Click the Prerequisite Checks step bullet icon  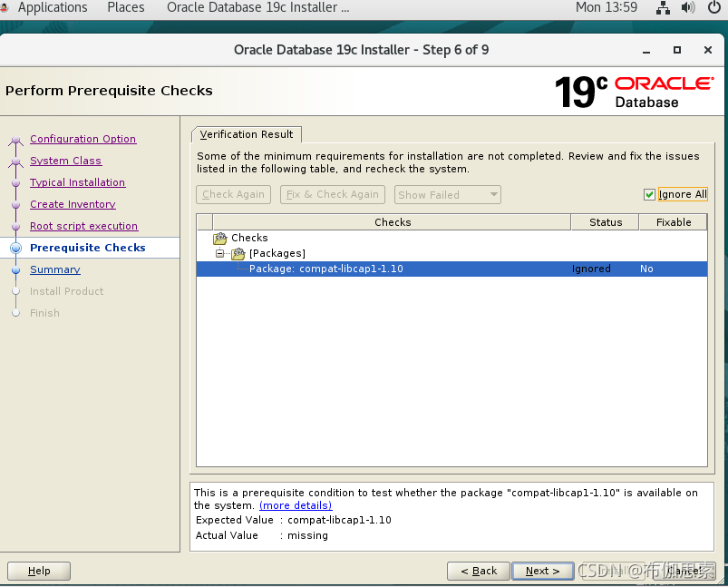tap(15, 249)
